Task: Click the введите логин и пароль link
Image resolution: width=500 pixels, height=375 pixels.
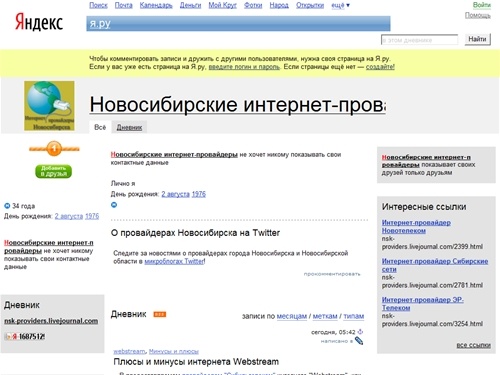Action: pyautogui.click(x=244, y=67)
